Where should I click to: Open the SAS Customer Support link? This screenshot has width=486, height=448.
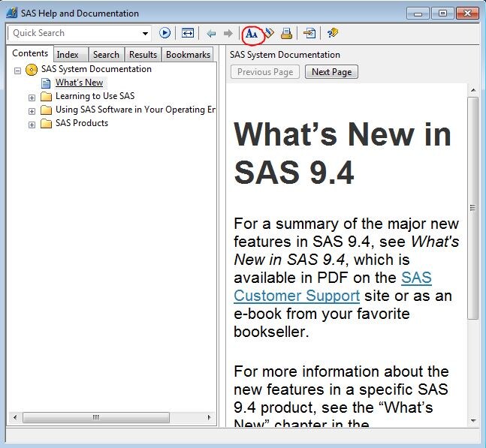tap(297, 295)
